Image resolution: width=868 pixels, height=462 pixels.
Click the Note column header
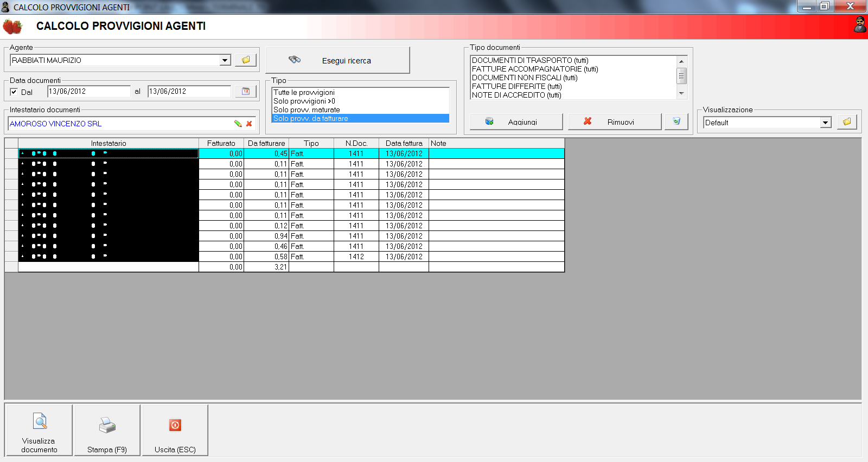[496, 143]
